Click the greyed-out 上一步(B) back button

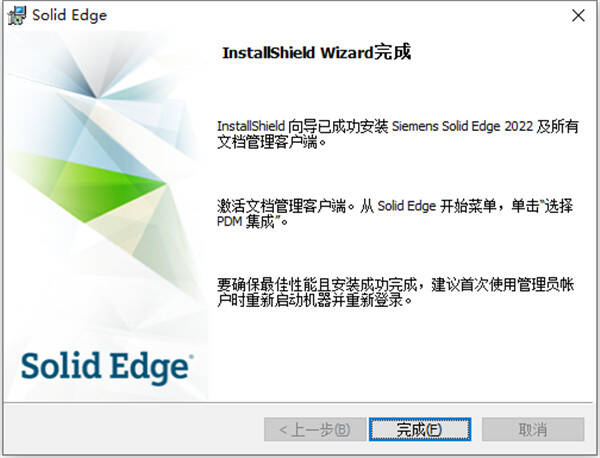(x=315, y=429)
